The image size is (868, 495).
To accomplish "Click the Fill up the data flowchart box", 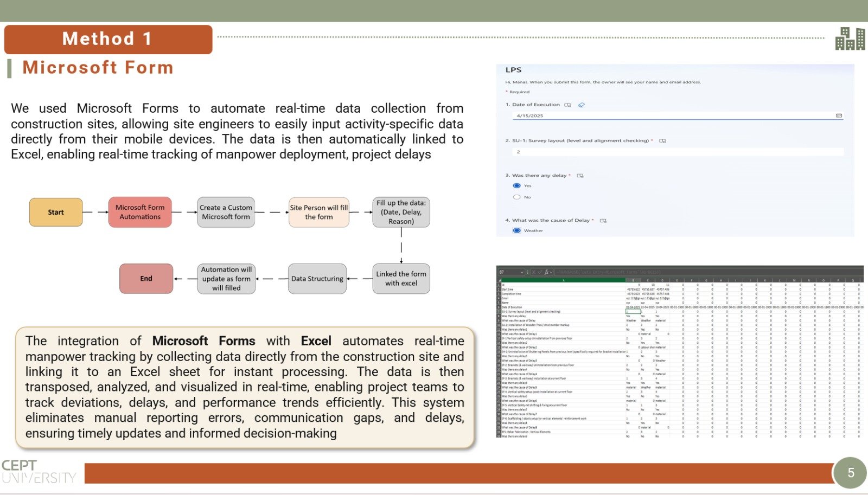I will pyautogui.click(x=401, y=212).
